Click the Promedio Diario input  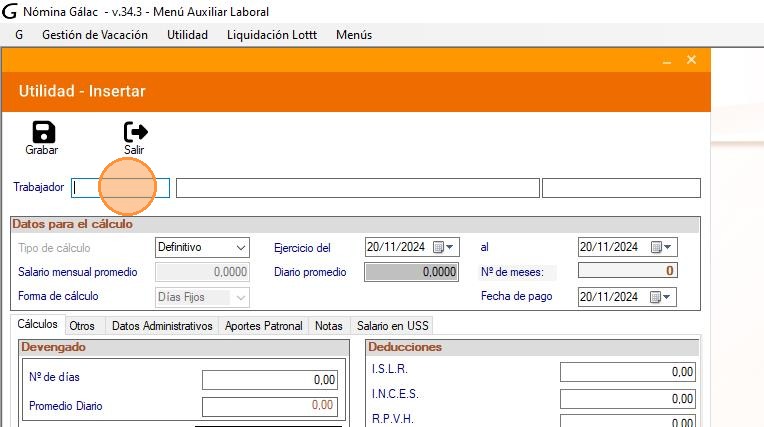[x=270, y=407]
